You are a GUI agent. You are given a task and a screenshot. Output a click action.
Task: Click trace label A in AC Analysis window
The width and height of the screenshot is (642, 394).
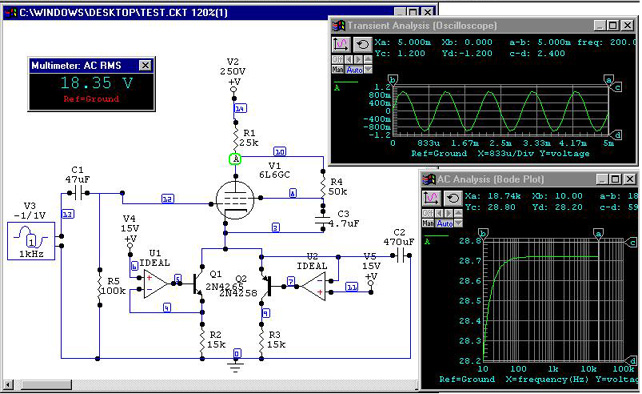point(427,242)
